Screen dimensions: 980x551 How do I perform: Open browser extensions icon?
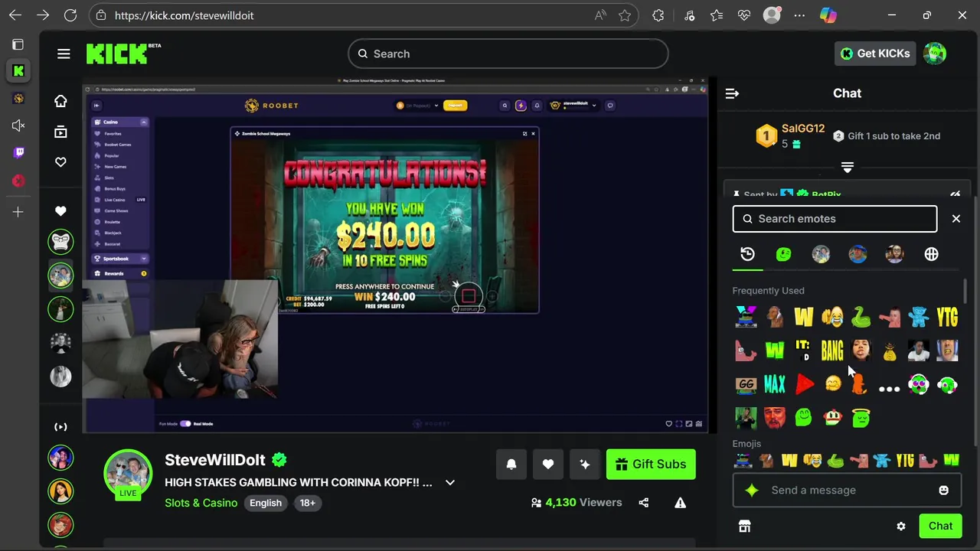click(x=658, y=15)
